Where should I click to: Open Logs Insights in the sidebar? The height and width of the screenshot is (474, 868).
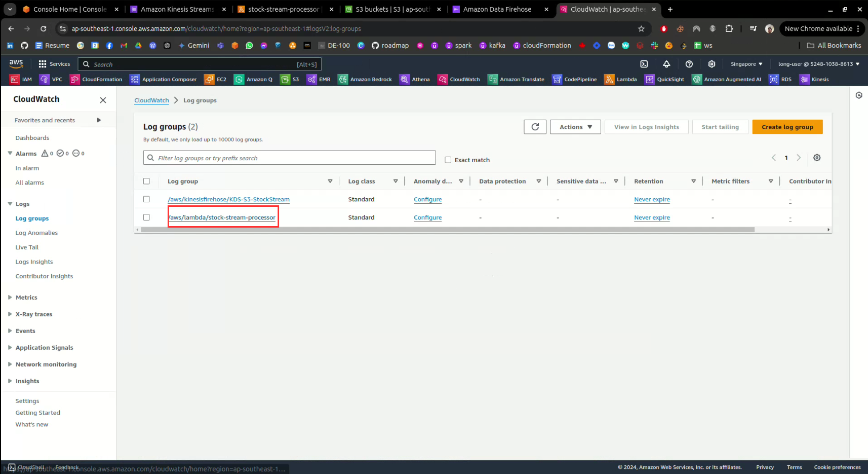[x=34, y=262]
